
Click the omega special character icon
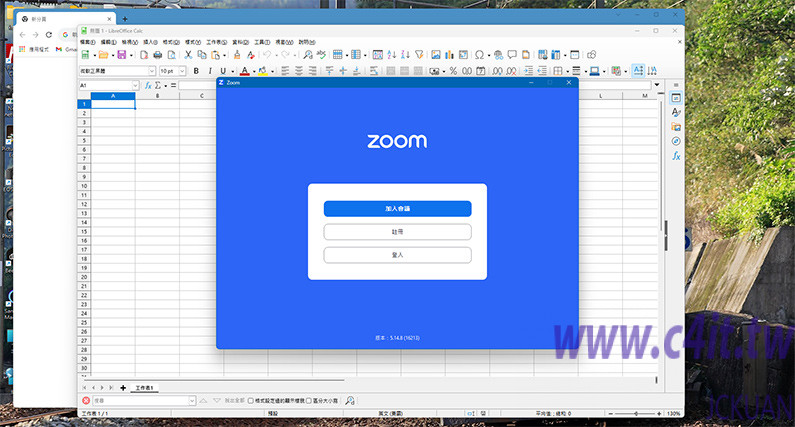coord(479,55)
